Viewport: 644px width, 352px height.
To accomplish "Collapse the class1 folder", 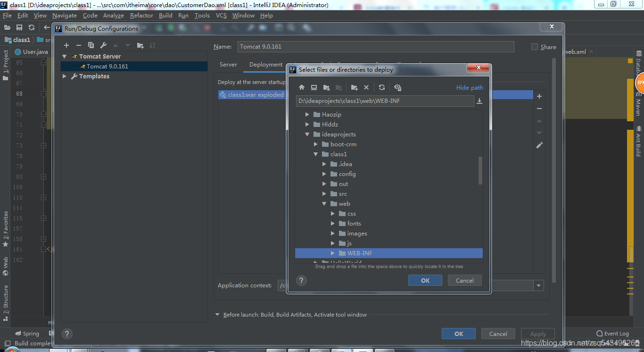I will tap(316, 154).
